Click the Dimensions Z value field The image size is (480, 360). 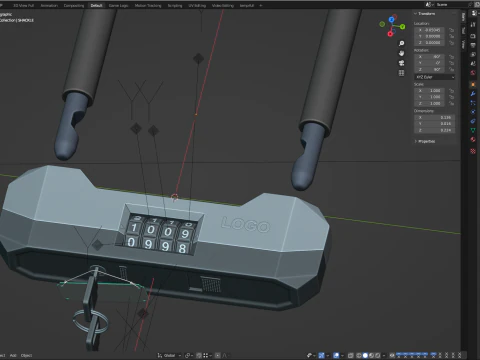pyautogui.click(x=435, y=130)
